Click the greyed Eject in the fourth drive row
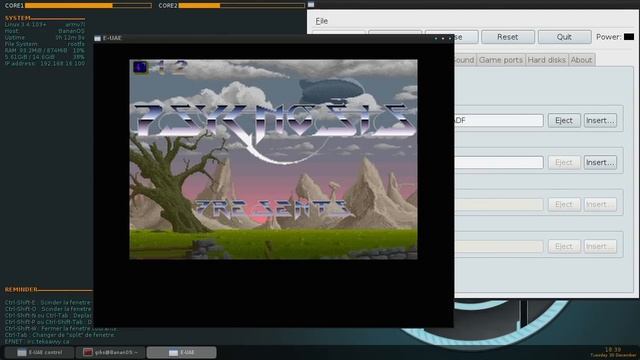640x360 pixels. point(564,247)
